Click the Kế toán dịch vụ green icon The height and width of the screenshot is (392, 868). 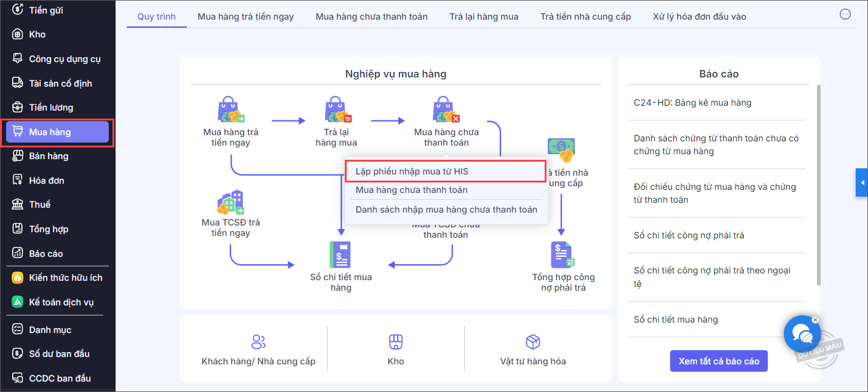point(18,302)
